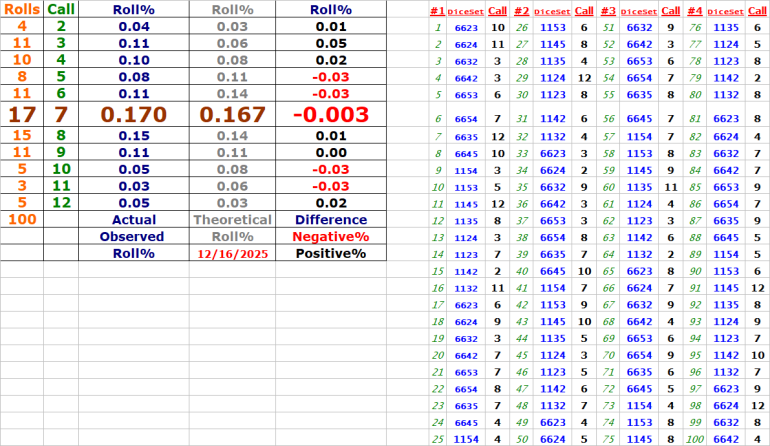Click the underlined #2 column header
770x446 pixels.
pyautogui.click(x=521, y=10)
